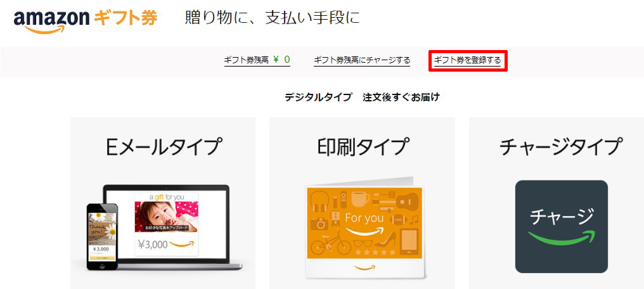Click the 贈り物に、支払い手段に tagline
Viewport: 644px width, 289px height.
(x=273, y=18)
